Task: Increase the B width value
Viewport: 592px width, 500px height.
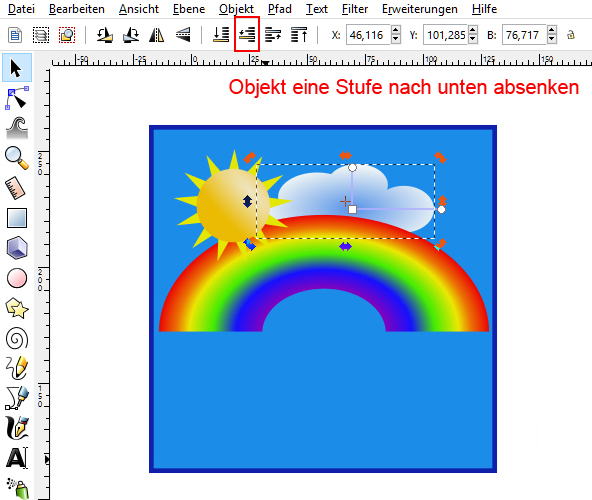Action: tap(552, 30)
